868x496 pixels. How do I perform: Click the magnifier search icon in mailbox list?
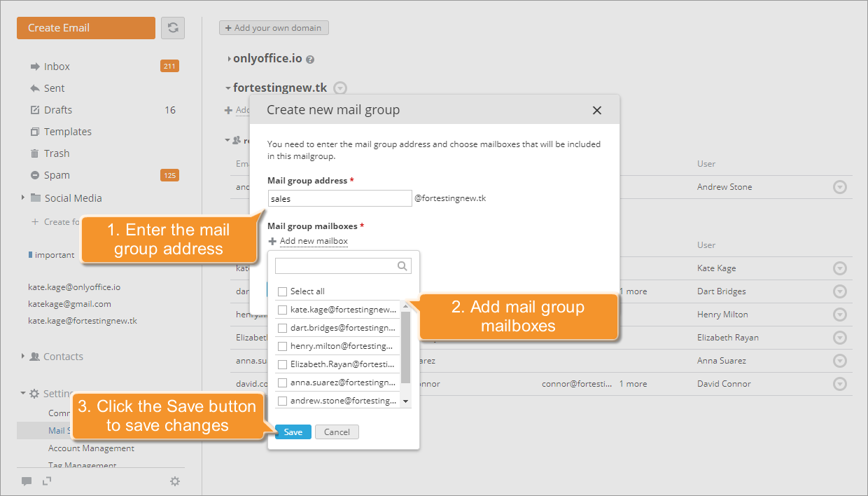(x=402, y=266)
